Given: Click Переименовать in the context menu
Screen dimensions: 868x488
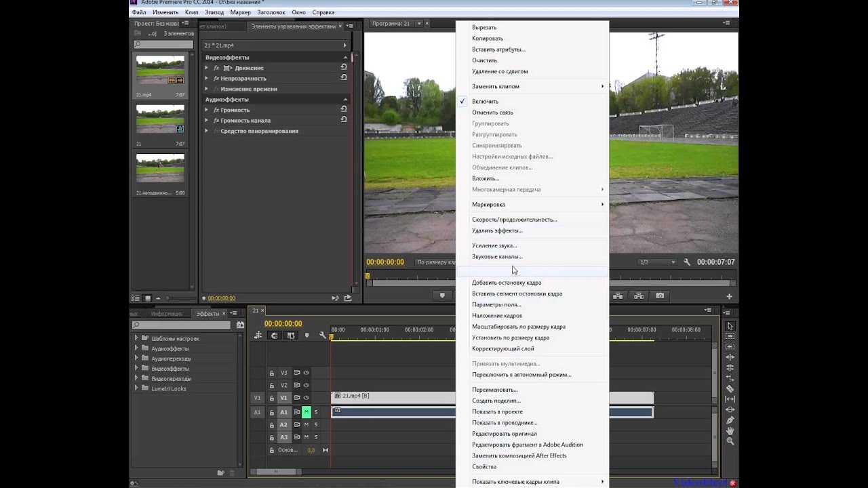Looking at the screenshot, I should tap(494, 390).
